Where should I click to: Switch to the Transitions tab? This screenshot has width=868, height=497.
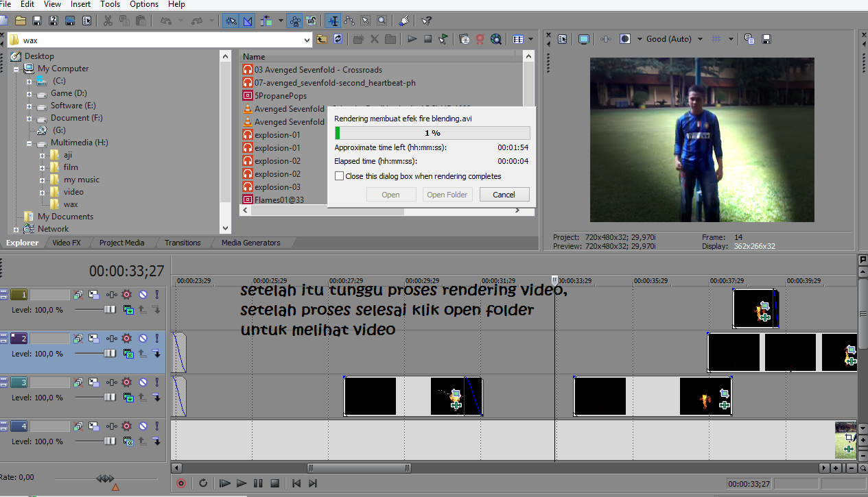[x=183, y=243]
